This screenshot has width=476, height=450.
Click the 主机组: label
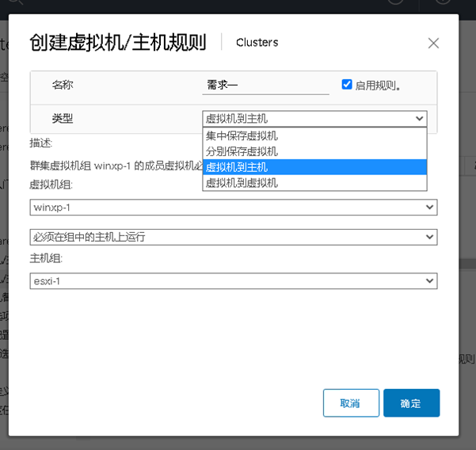point(46,258)
